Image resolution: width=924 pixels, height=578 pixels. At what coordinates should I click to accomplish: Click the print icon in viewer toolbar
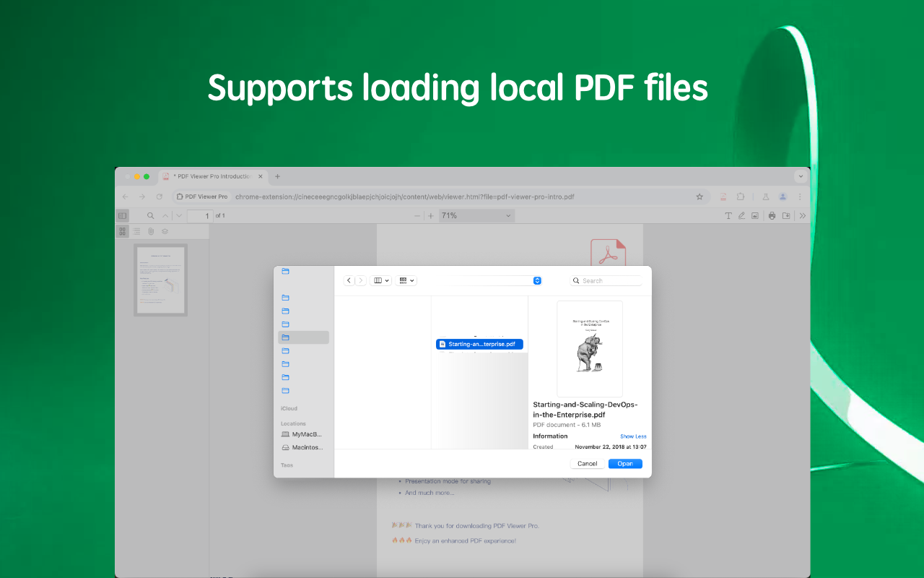[772, 215]
